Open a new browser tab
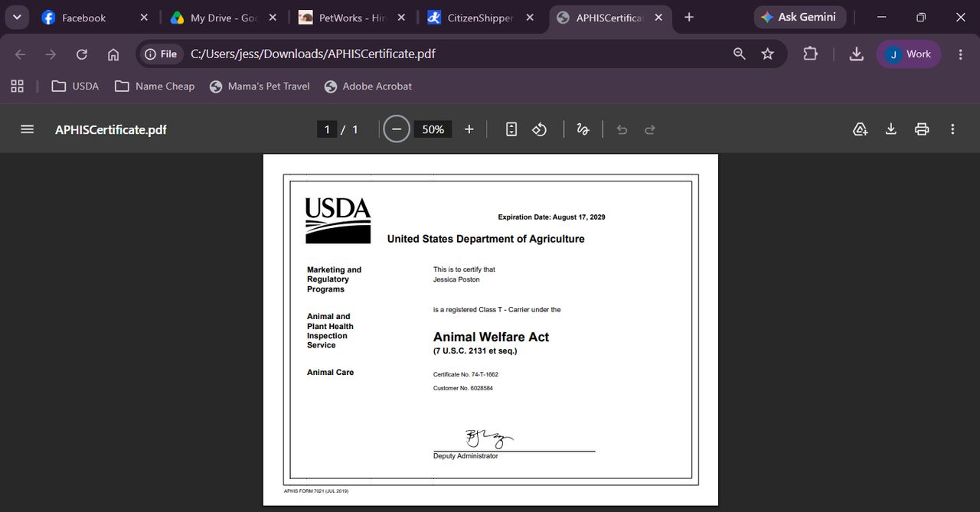The image size is (980, 512). click(x=689, y=18)
